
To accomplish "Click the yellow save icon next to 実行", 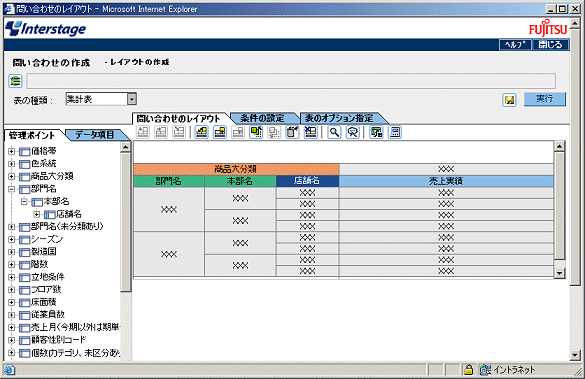I will [509, 100].
